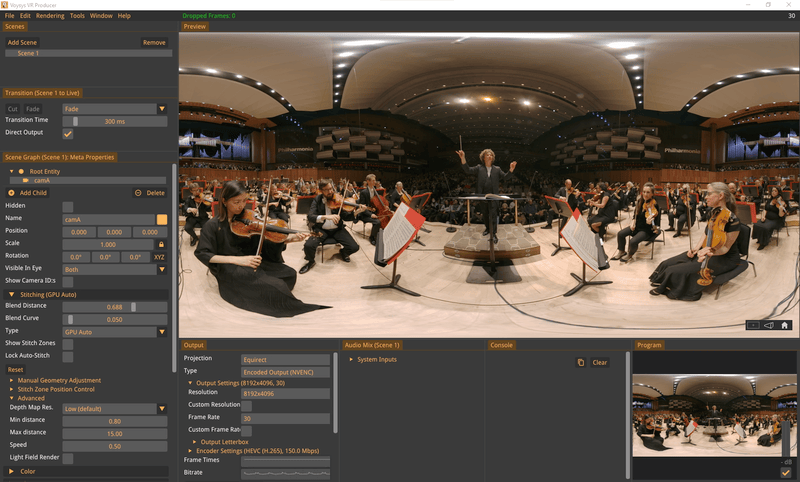Tick the Custom Resolution checkbox
This screenshot has height=482, width=800.
pyautogui.click(x=246, y=406)
